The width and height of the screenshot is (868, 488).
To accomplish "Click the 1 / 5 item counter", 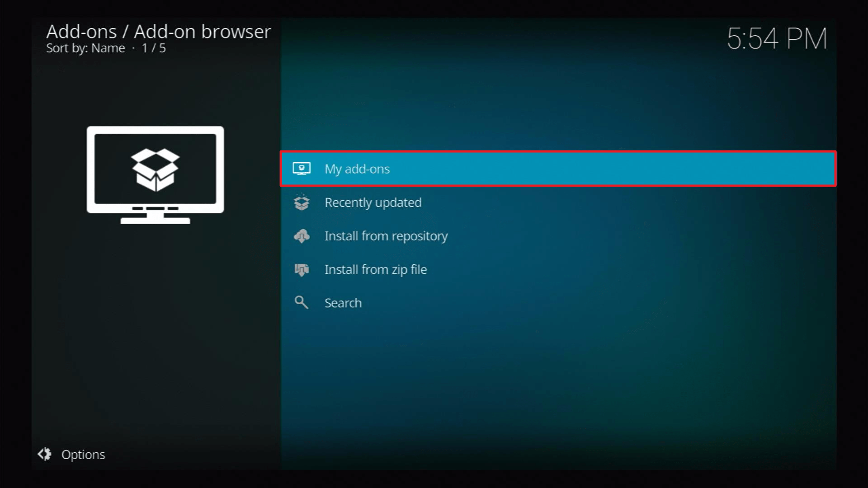I will coord(154,48).
